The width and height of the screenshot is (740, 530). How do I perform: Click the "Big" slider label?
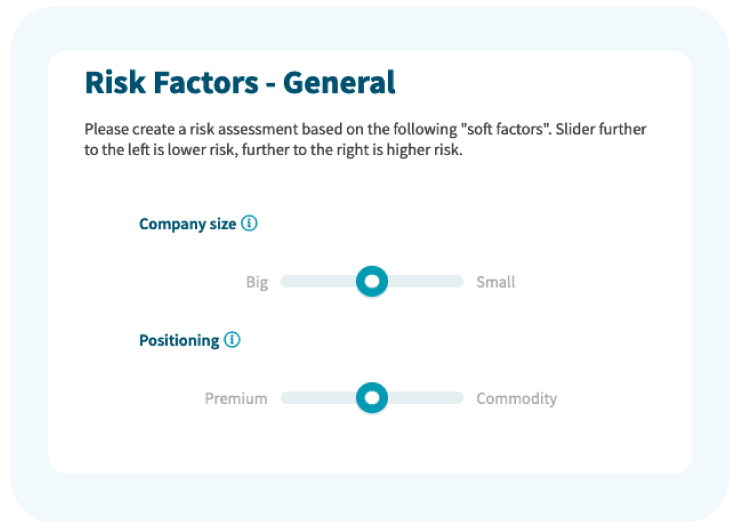click(x=257, y=282)
